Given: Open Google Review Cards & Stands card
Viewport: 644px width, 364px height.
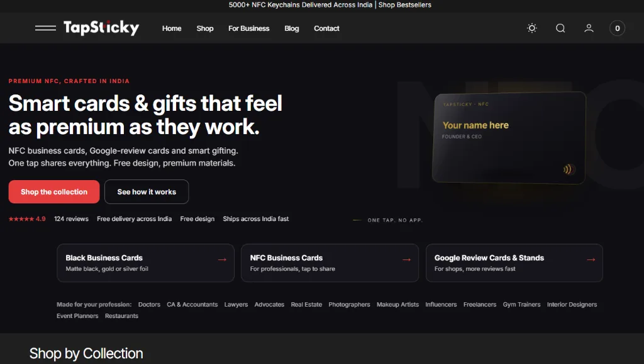Looking at the screenshot, I should (x=514, y=263).
